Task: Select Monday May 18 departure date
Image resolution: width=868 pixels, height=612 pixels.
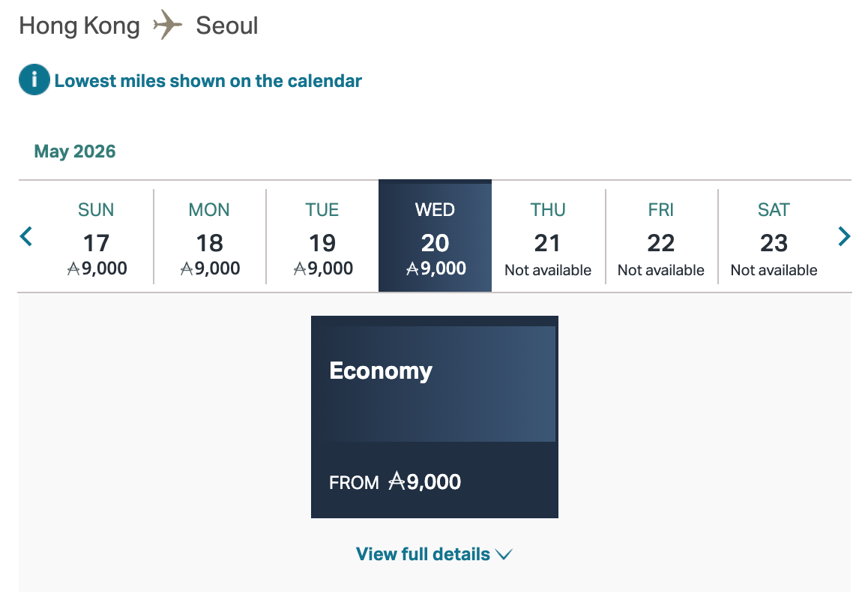Action: pyautogui.click(x=208, y=235)
